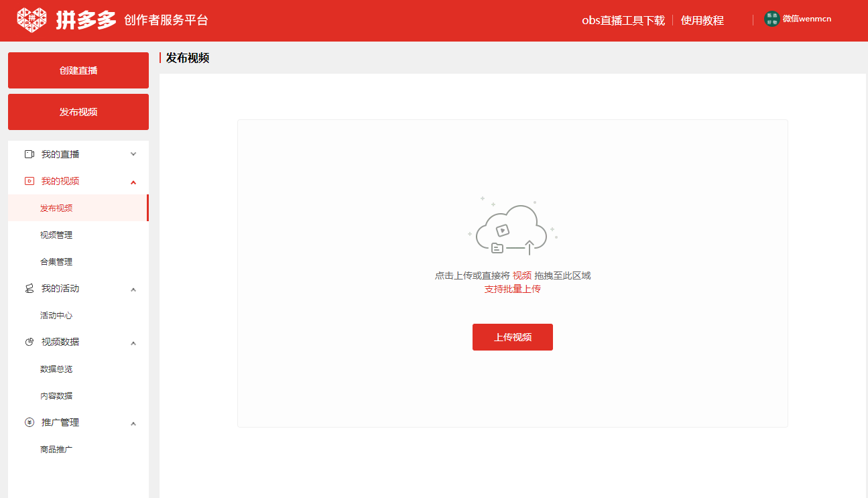This screenshot has height=498, width=868.
Task: Collapse the 我的活动 section chevron
Action: [x=133, y=290]
